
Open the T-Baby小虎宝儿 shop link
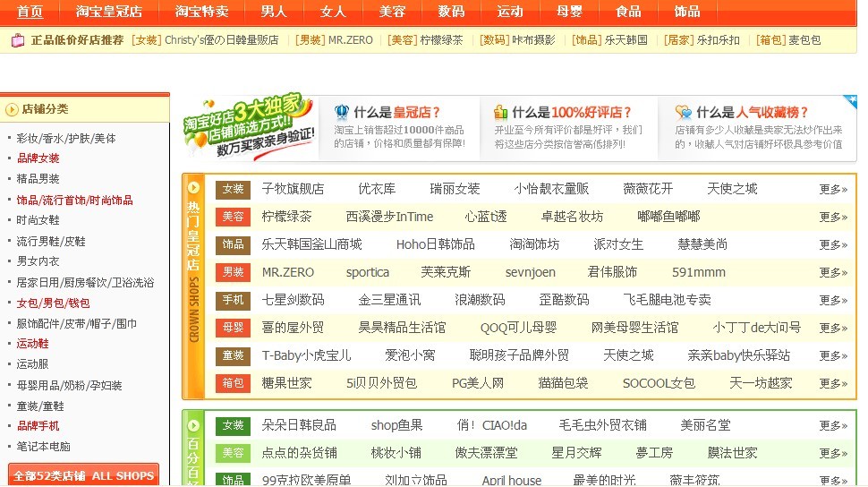point(306,355)
